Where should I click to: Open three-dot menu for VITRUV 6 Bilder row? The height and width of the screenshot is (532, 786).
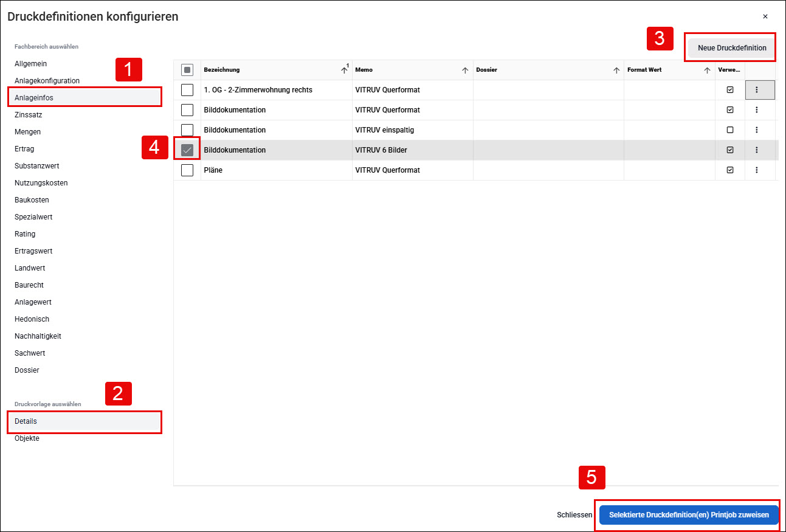pos(756,150)
